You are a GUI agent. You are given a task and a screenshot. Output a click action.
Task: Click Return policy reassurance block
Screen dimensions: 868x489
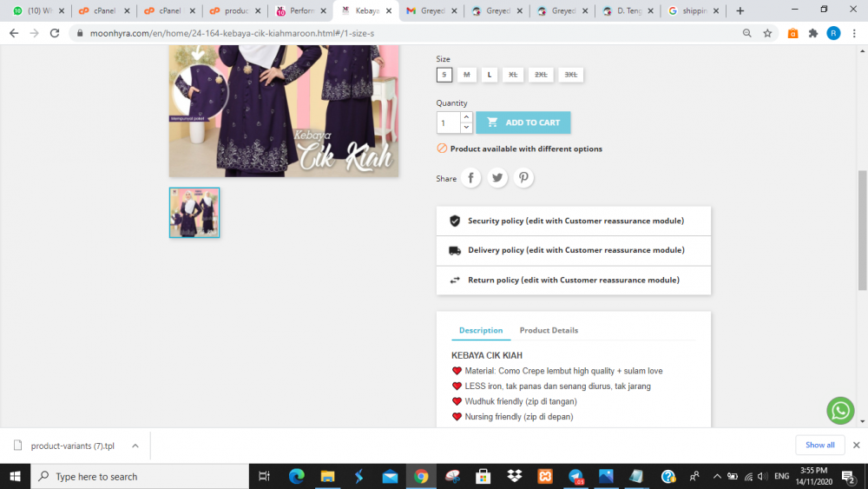[x=574, y=281]
